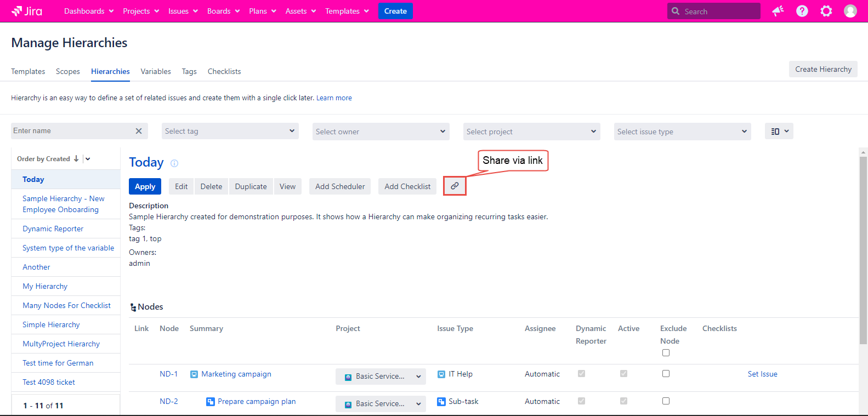The image size is (868, 416).
Task: Click the Create Hierarchy button
Action: (823, 69)
